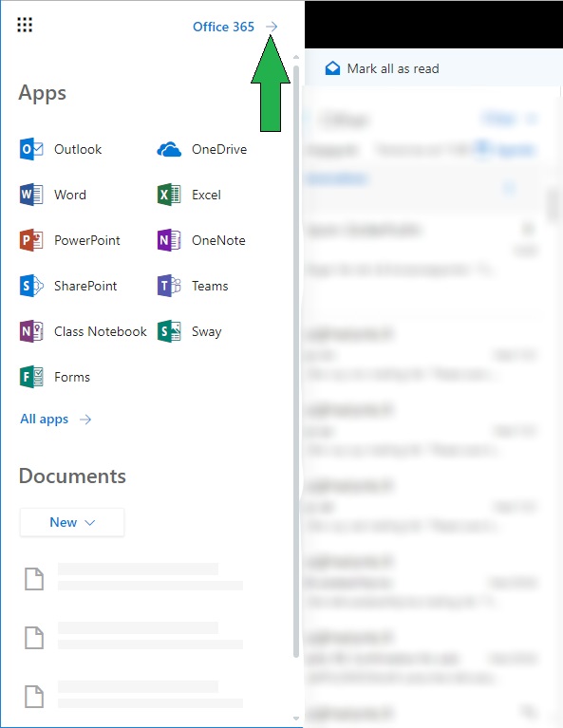The width and height of the screenshot is (563, 728).
Task: Click Mark all as read
Action: coord(393,68)
